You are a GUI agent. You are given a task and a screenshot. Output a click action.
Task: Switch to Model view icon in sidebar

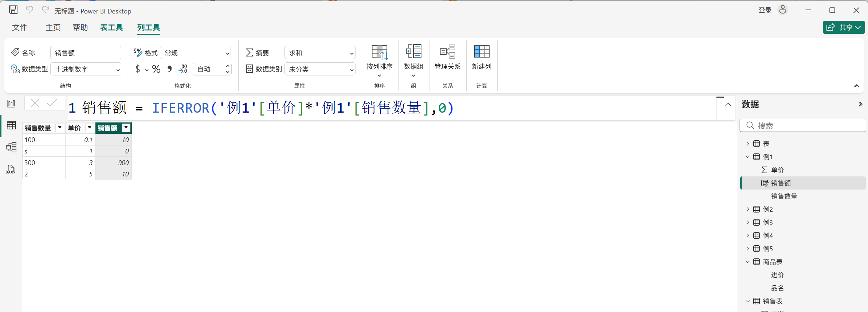pyautogui.click(x=11, y=147)
